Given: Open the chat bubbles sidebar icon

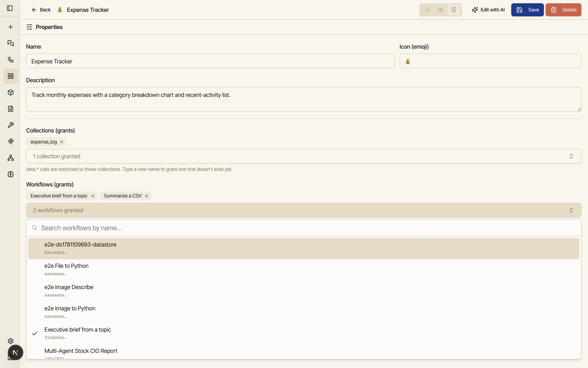Looking at the screenshot, I should pyautogui.click(x=10, y=43).
